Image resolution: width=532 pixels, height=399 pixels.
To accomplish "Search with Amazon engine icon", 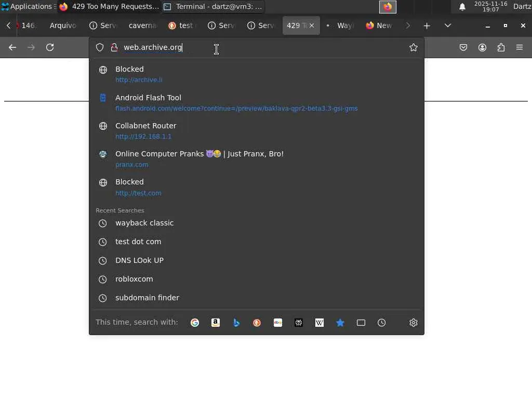I will (x=216, y=323).
